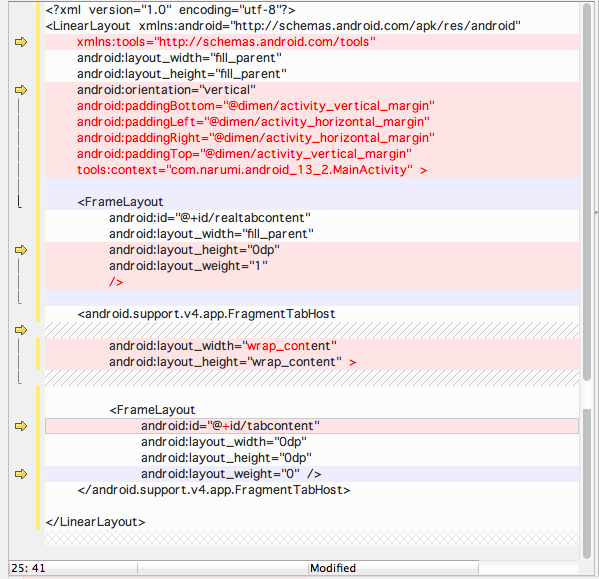Click android:orientation="vertical" line

click(166, 90)
